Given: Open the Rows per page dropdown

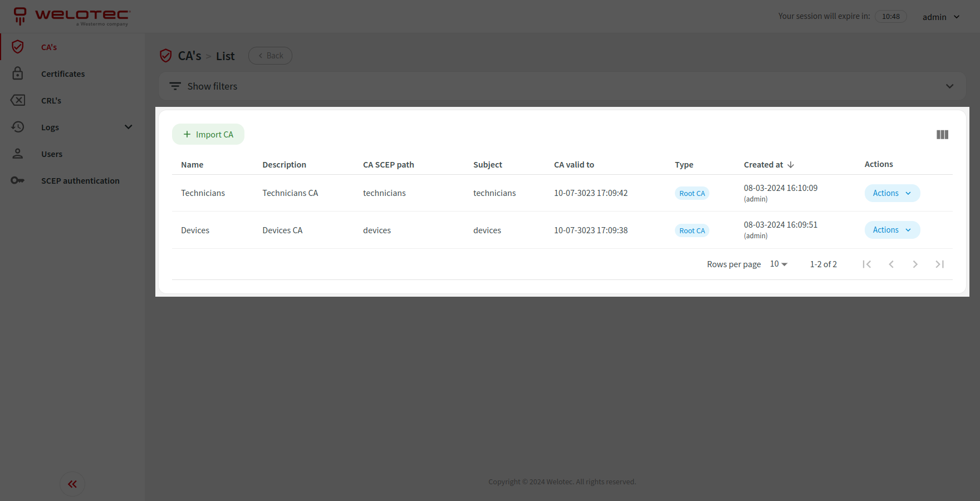Looking at the screenshot, I should click(777, 264).
